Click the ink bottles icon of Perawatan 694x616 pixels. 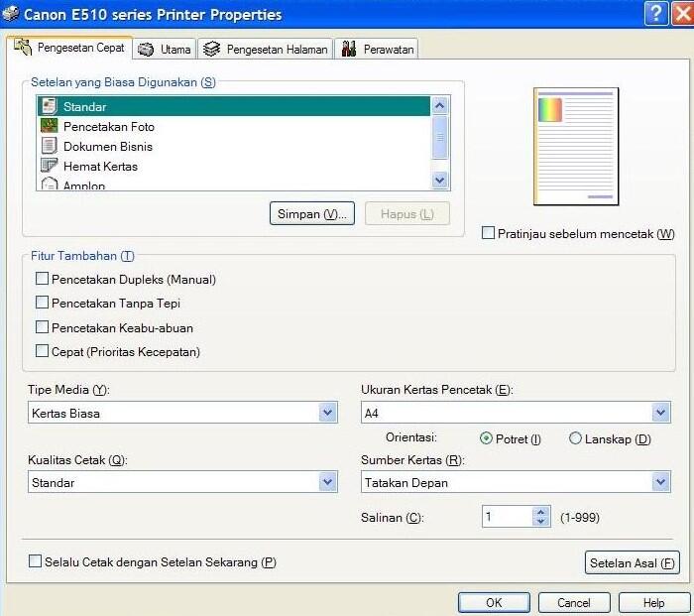coord(349,49)
